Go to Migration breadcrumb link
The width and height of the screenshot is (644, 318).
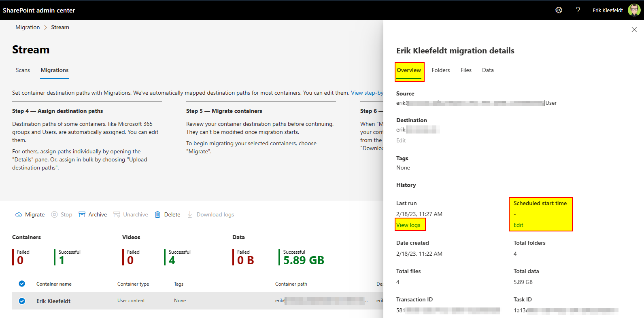pyautogui.click(x=28, y=27)
